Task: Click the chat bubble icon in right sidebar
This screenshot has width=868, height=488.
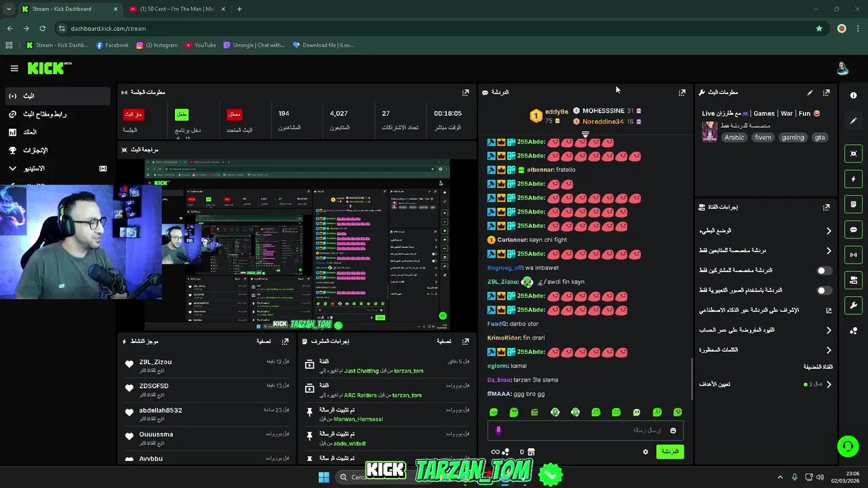Action: pos(854,230)
